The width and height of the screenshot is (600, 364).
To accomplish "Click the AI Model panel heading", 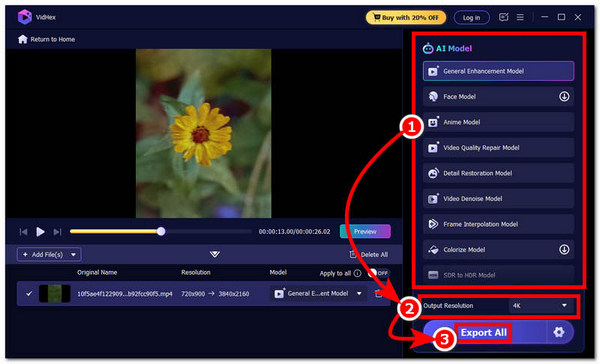I will pos(447,49).
